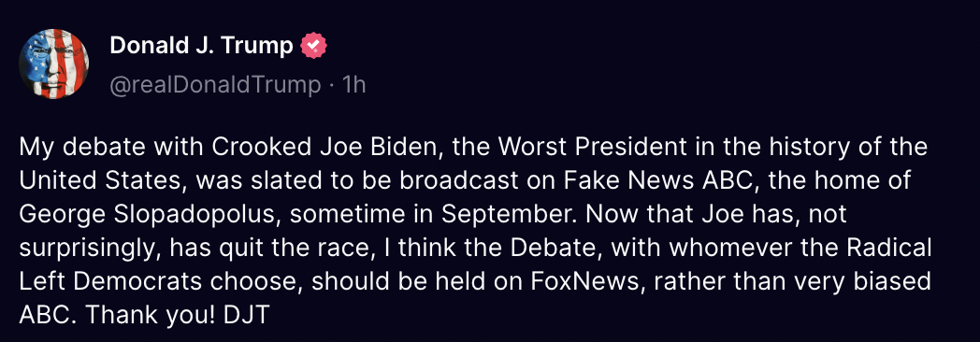Open the Donald J. Trump display name
Viewport: 980px width, 342px height.
pos(201,46)
